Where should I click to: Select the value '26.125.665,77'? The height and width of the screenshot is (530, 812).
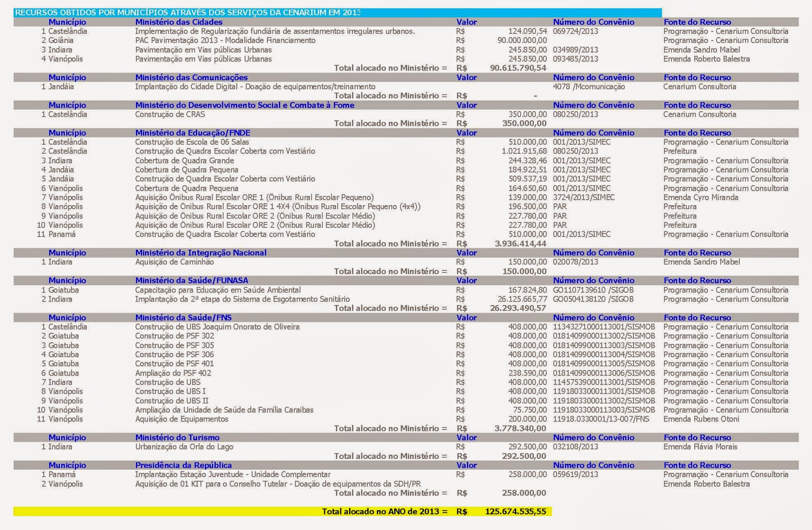point(522,299)
